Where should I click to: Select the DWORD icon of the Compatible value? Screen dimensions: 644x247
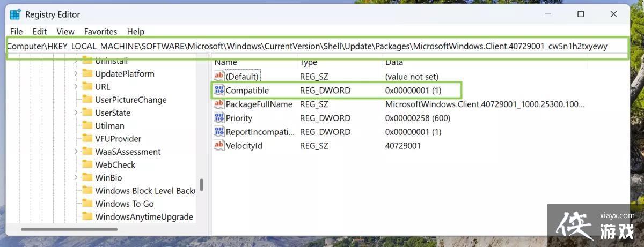[219, 90]
